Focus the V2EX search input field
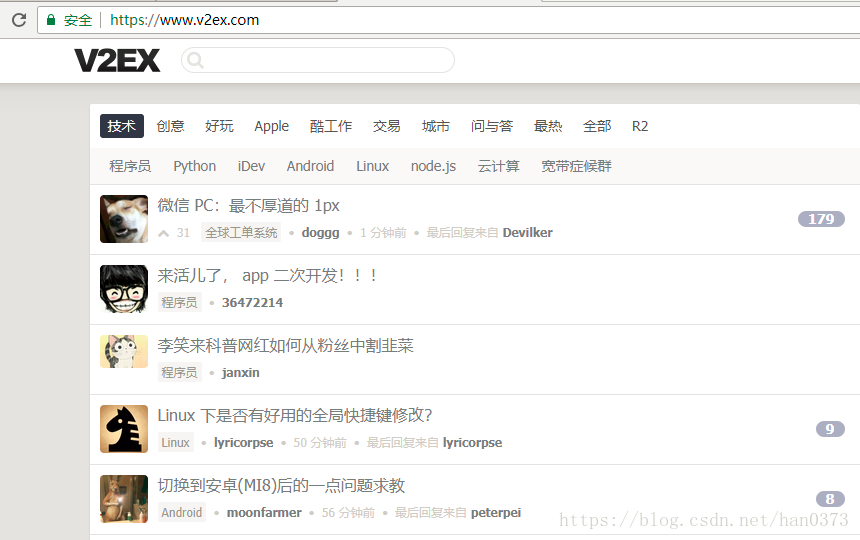This screenshot has height=540, width=860. (318, 60)
